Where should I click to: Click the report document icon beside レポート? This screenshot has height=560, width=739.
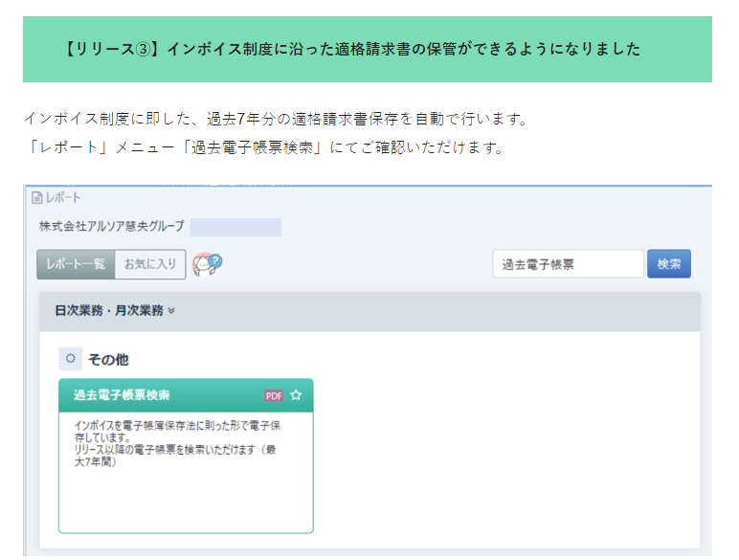click(x=37, y=198)
